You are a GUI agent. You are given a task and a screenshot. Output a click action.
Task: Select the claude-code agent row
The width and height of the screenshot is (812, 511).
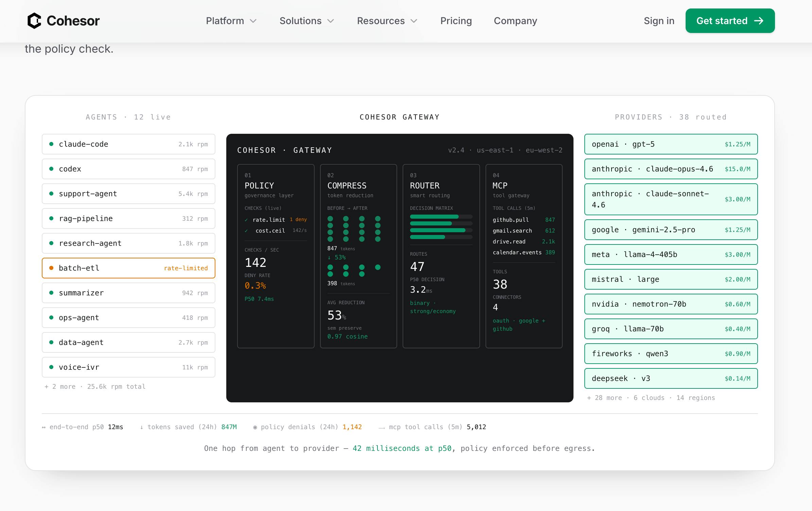click(x=128, y=144)
